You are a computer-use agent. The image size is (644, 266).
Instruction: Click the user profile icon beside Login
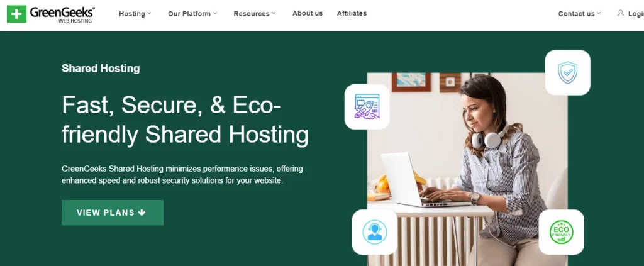[x=620, y=14]
